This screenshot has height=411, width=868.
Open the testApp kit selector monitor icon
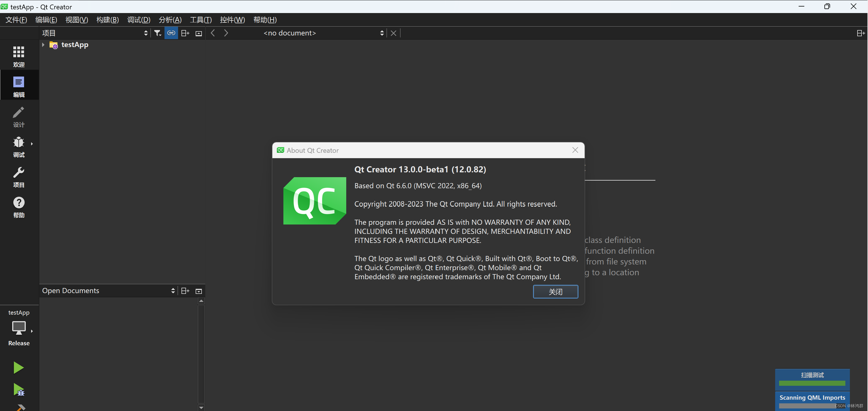[x=19, y=327]
